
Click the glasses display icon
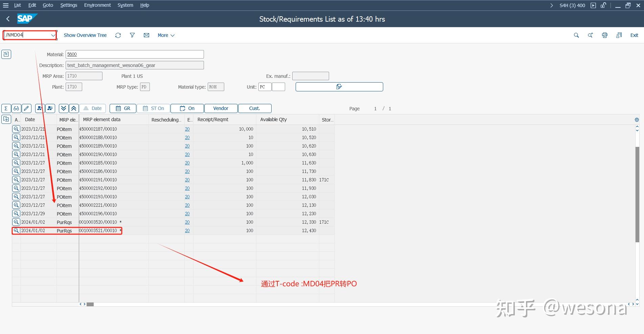pos(16,108)
